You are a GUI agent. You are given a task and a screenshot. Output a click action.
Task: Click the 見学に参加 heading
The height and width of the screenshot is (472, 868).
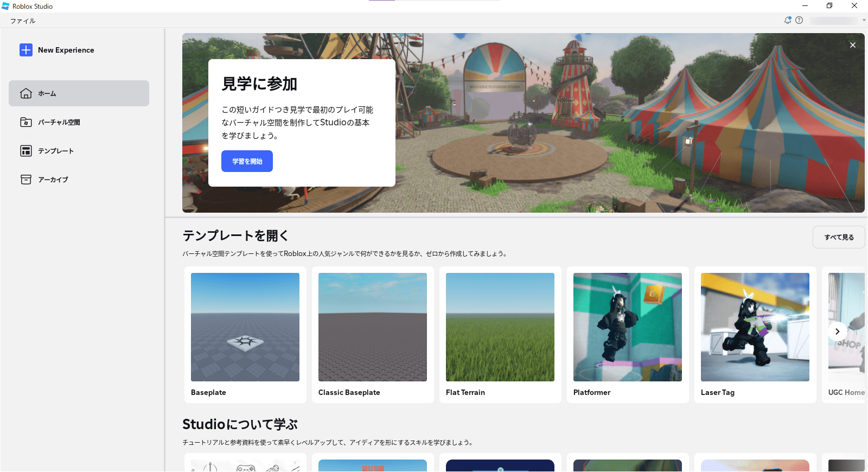pyautogui.click(x=260, y=84)
